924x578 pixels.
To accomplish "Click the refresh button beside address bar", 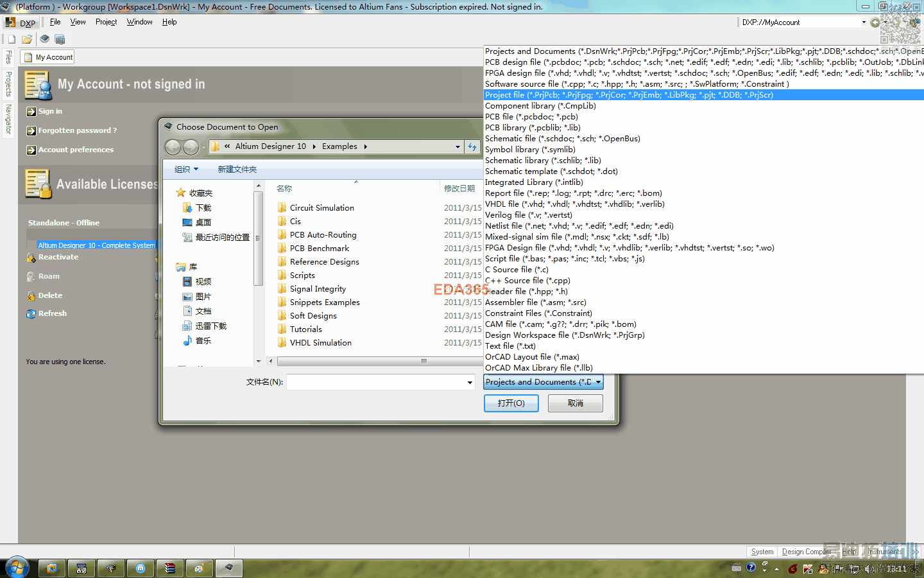I will (x=472, y=147).
